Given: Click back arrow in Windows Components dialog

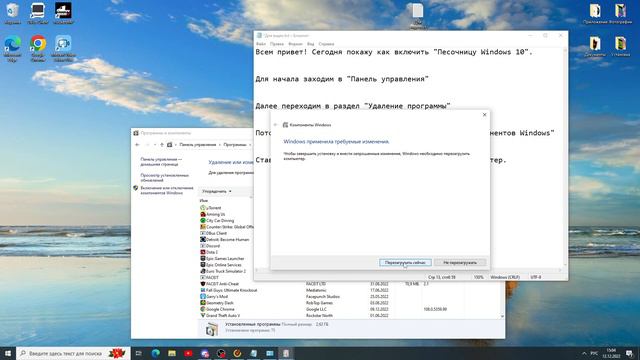Looking at the screenshot, I should pos(276,125).
